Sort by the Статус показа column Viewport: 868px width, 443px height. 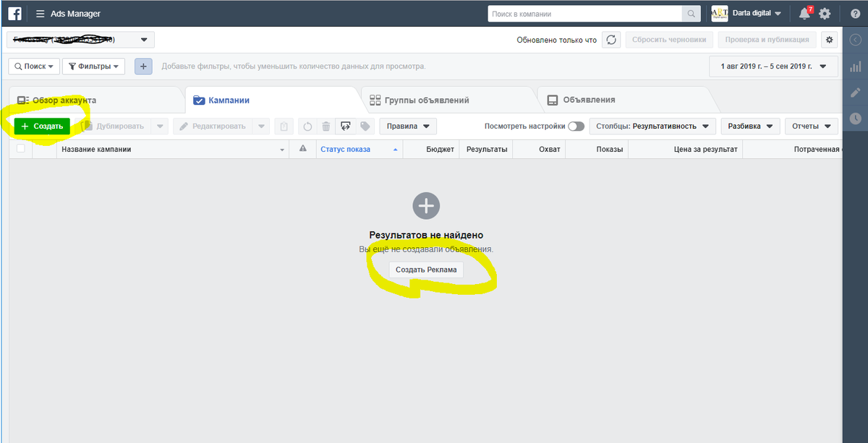tap(359, 149)
